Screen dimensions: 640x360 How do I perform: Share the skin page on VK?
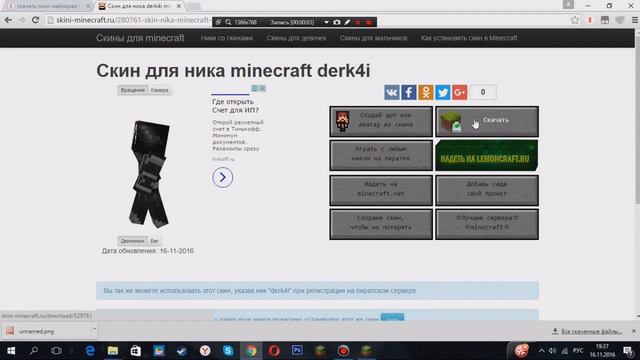tap(392, 92)
